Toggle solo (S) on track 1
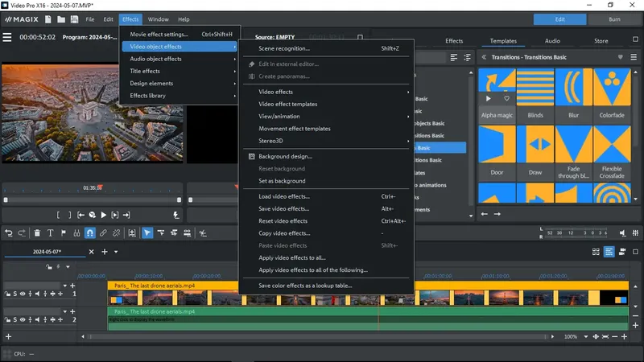 pyautogui.click(x=16, y=294)
